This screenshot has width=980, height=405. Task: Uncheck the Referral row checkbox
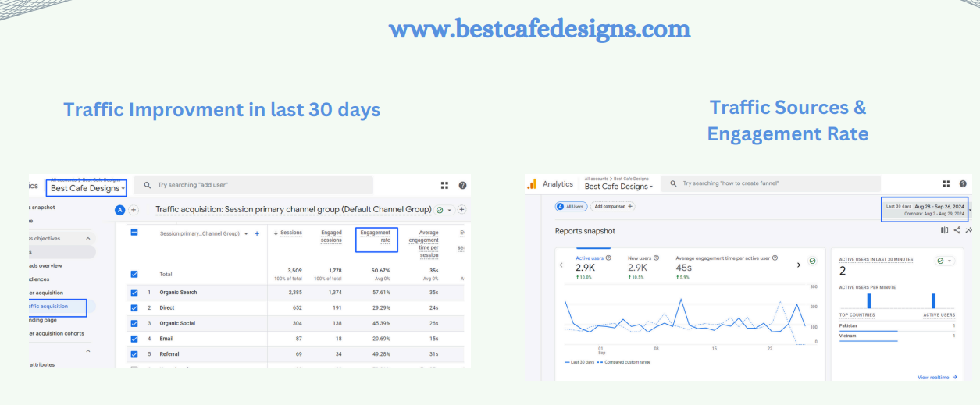(134, 354)
